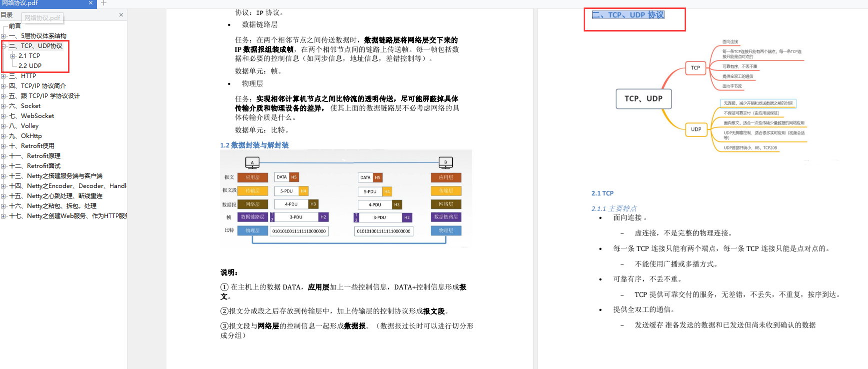The width and height of the screenshot is (868, 369).
Task: Click the TCP branch node in mind map
Action: [x=696, y=67]
